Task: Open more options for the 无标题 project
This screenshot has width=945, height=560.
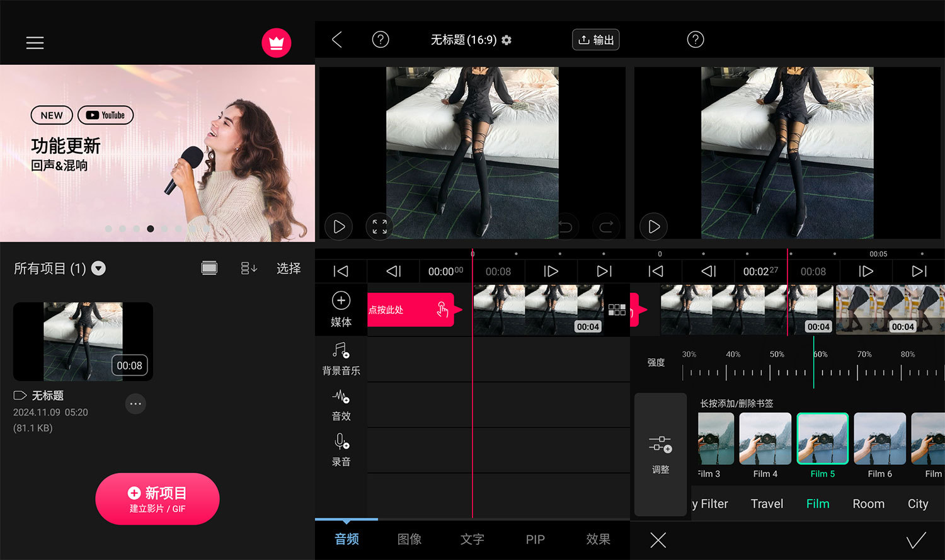Action: point(135,404)
